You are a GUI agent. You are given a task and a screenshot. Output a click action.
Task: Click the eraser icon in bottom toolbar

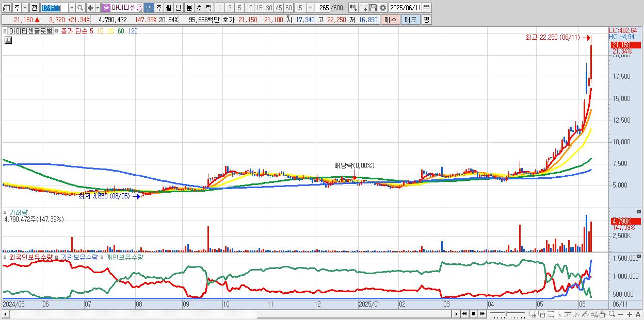coord(594,314)
